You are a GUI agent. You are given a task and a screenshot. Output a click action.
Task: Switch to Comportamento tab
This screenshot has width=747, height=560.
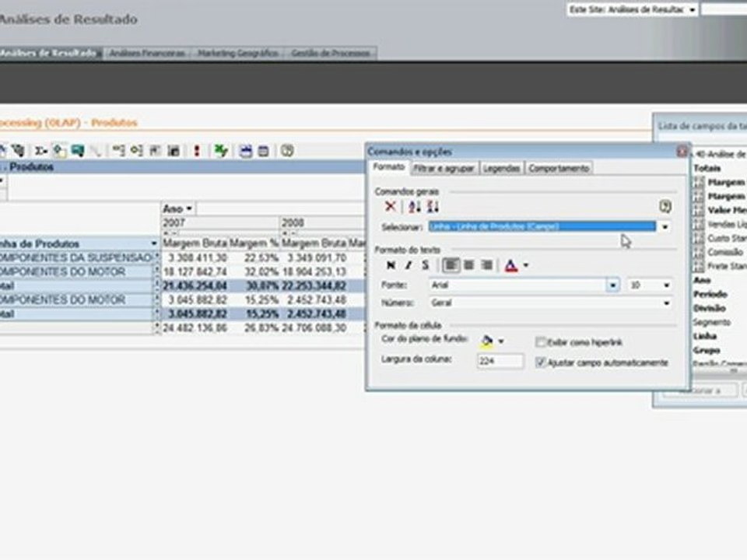pyautogui.click(x=559, y=168)
